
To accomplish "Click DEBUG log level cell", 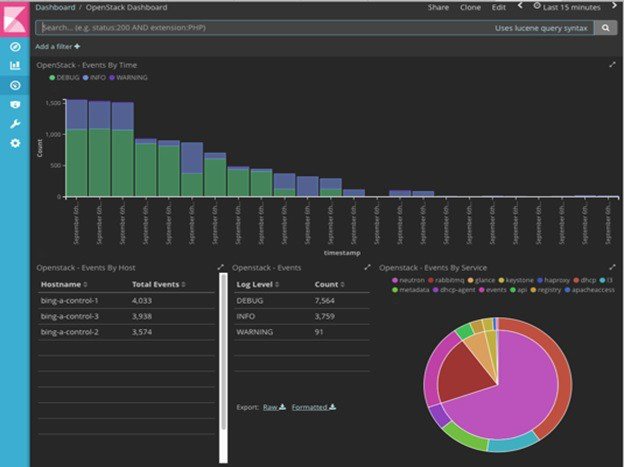I will click(x=250, y=301).
